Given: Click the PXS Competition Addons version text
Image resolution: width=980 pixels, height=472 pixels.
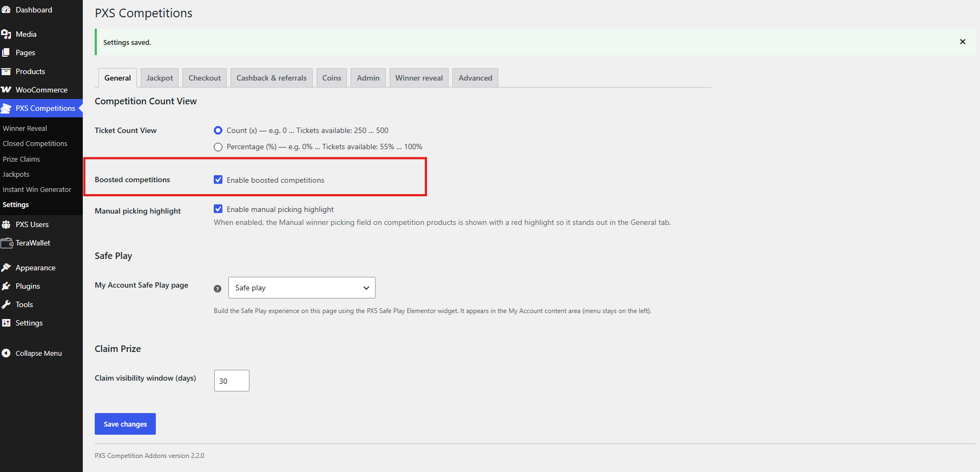Looking at the screenshot, I should (x=149, y=456).
